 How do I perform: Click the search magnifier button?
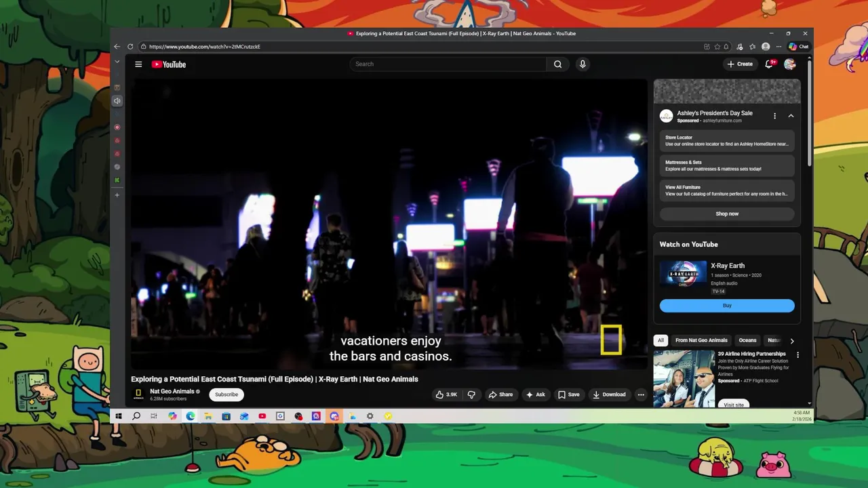tap(557, 64)
